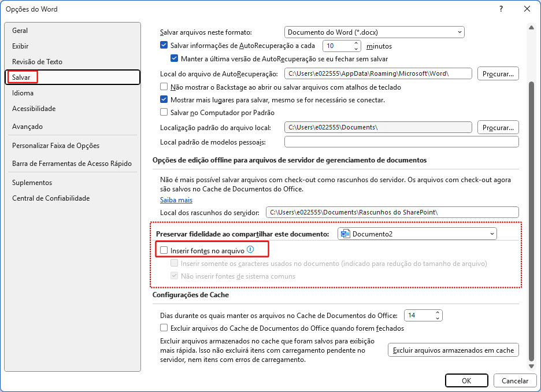This screenshot has height=392, width=541.
Task: Click Procurar for default local file location
Action: click(x=498, y=127)
